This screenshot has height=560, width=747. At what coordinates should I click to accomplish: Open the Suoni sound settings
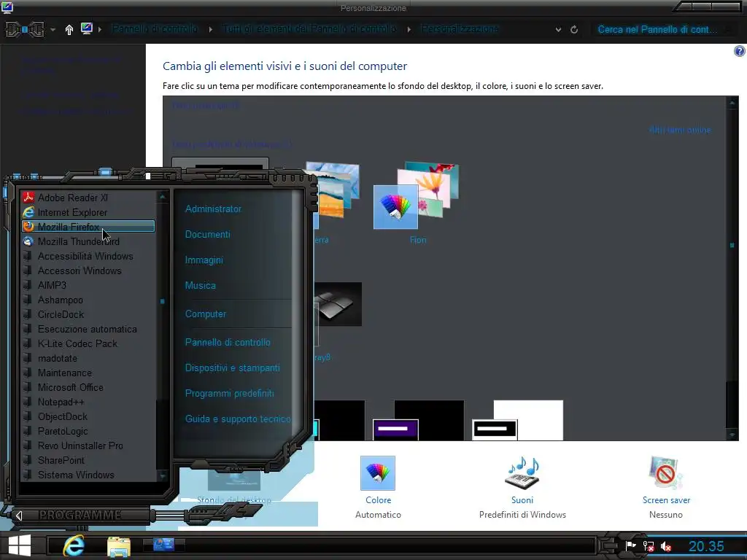[x=522, y=487]
